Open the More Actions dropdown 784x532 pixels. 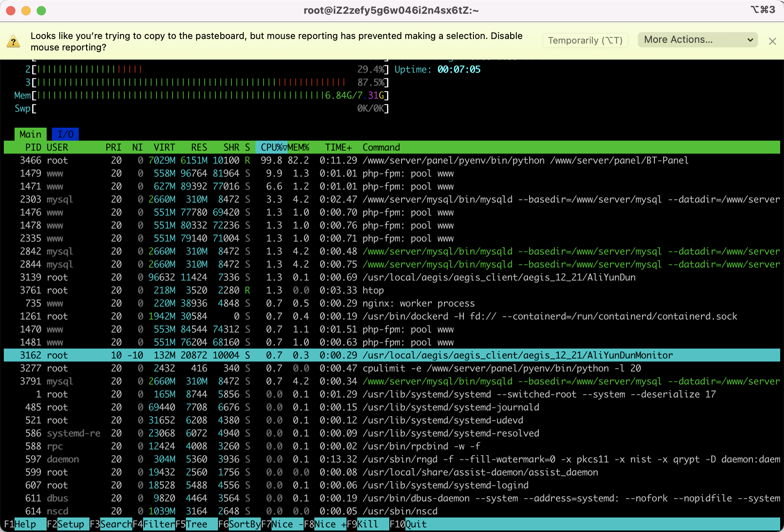[698, 40]
